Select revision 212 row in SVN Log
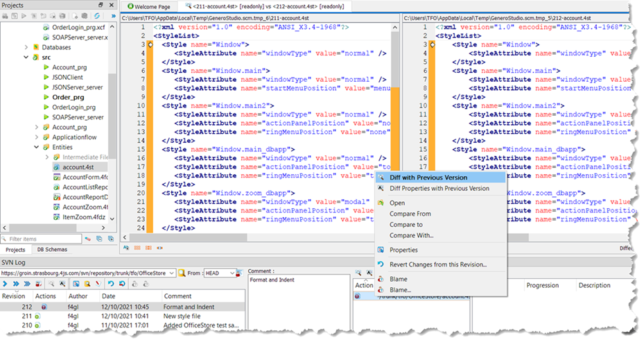 (123, 307)
